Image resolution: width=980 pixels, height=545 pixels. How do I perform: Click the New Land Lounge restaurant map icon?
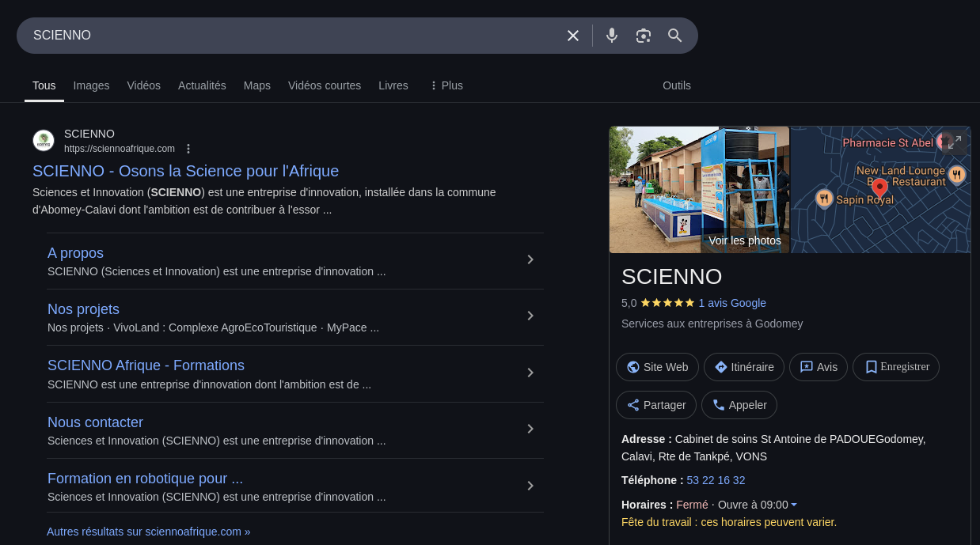pos(956,175)
